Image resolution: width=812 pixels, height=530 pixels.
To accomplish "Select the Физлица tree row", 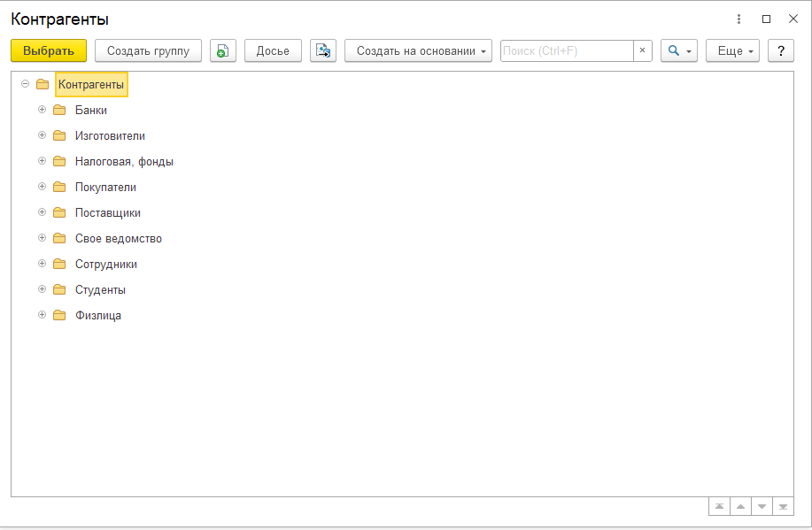I will (98, 315).
